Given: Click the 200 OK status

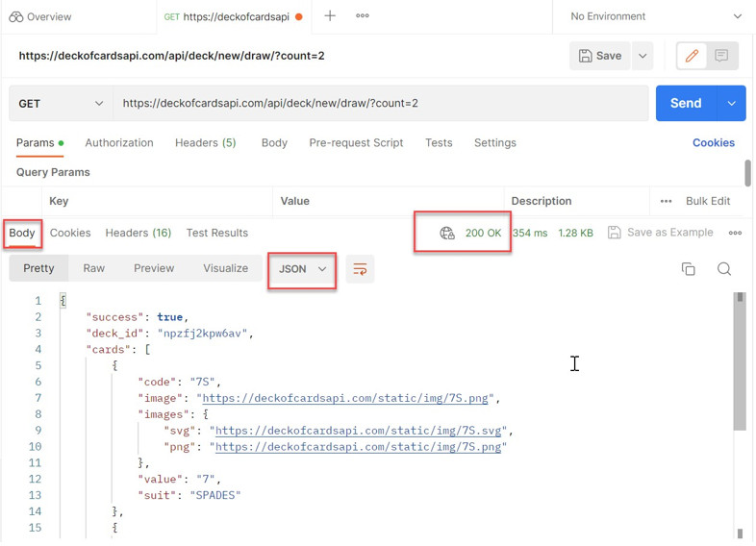Looking at the screenshot, I should coord(483,234).
